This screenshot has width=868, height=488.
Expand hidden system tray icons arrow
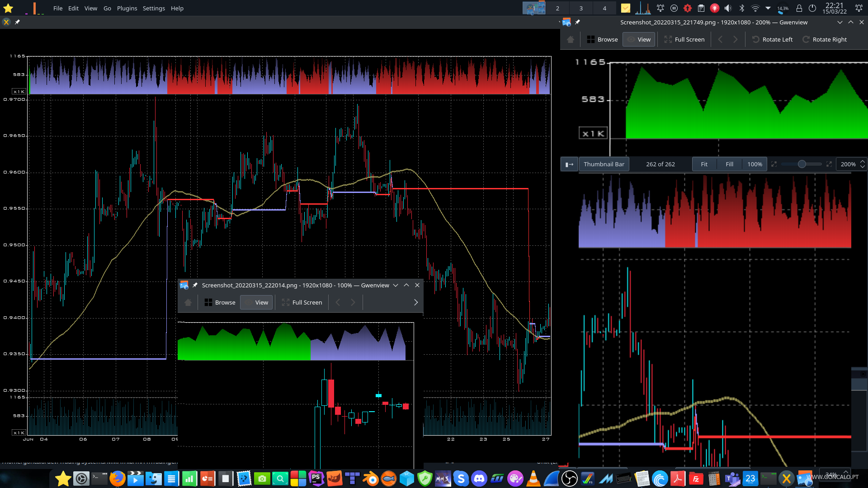[x=768, y=8]
